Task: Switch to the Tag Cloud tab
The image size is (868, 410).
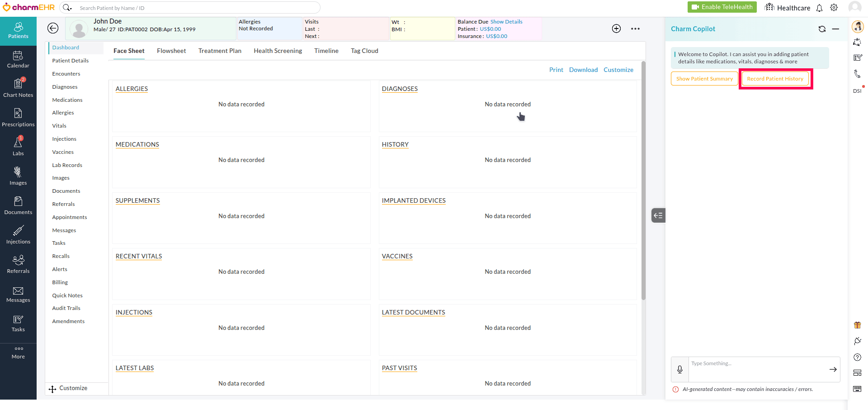Action: point(364,51)
